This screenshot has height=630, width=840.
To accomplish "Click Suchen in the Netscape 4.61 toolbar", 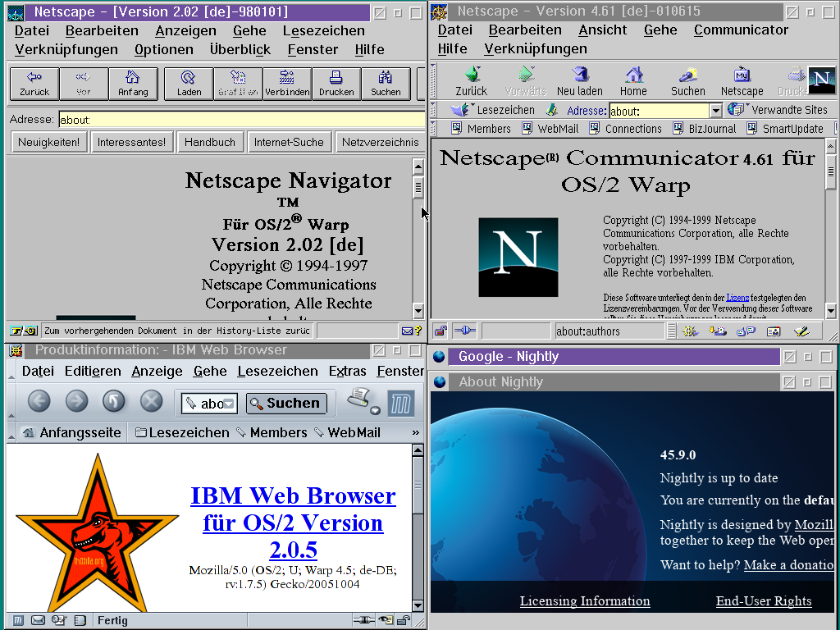I will 688,81.
